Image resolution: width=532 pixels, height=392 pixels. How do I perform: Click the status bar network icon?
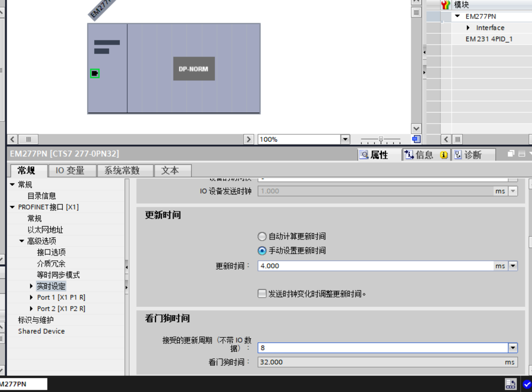511,384
